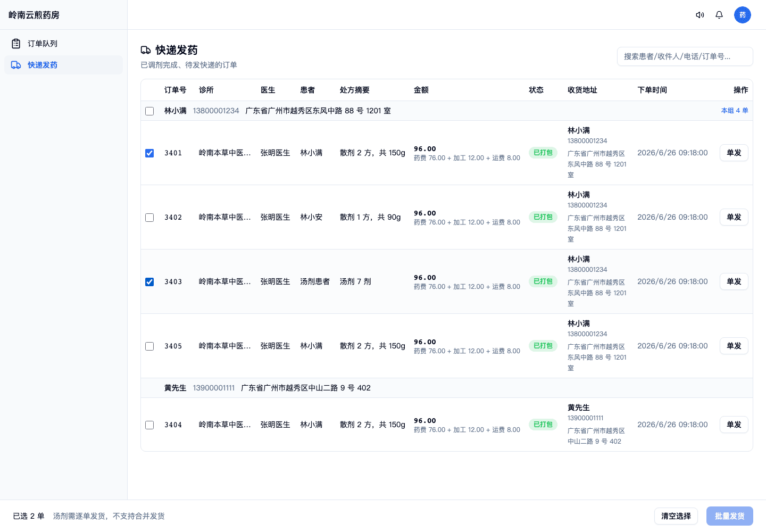The height and width of the screenshot is (532, 766).
Task: Click 单发 for order 3402
Action: 734,217
